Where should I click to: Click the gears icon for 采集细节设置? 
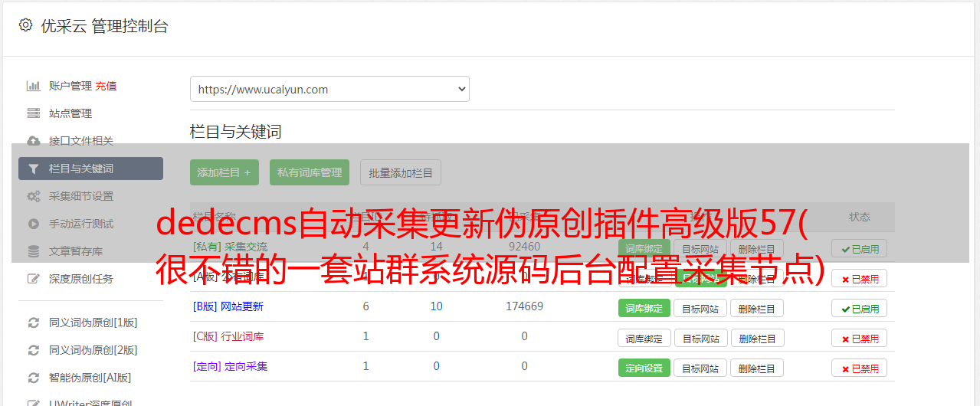point(33,196)
